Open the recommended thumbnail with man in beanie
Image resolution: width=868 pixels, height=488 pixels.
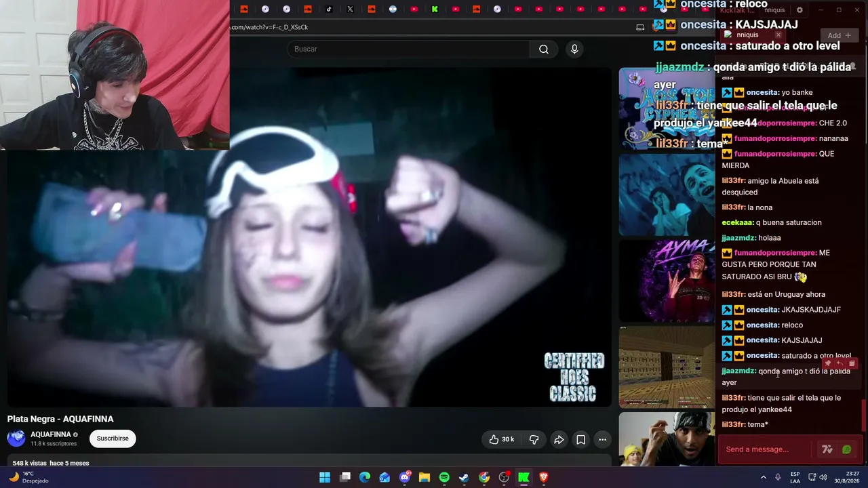pos(667,439)
